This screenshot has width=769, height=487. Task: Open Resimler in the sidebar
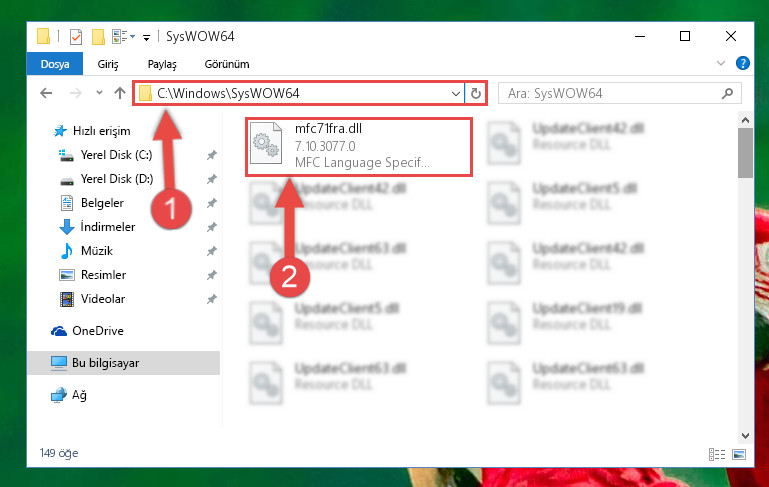103,275
